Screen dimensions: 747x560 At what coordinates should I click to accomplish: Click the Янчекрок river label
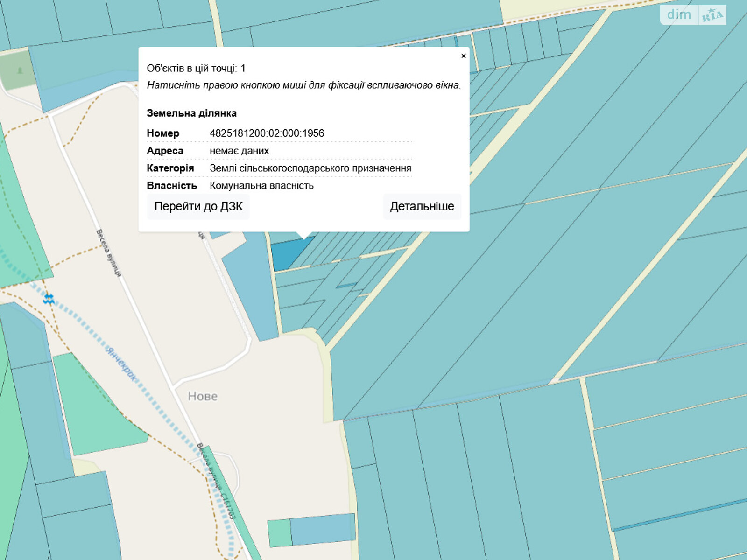pos(121,364)
